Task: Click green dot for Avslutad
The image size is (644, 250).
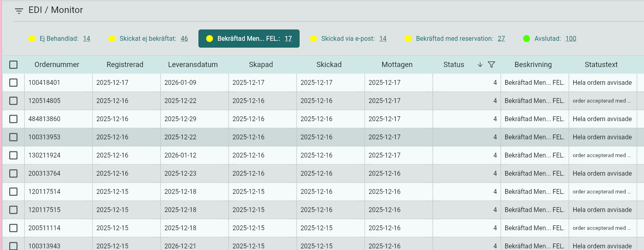Action: coord(526,39)
